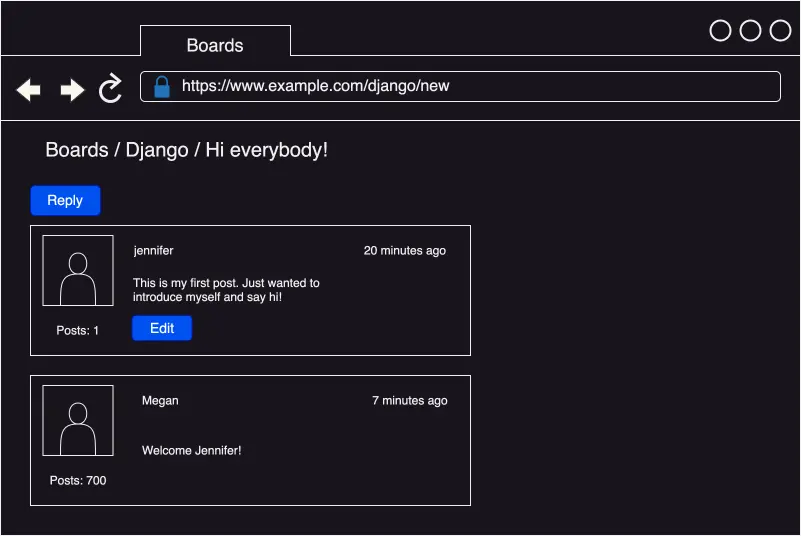
Task: Click the username jennifer
Action: 153,250
